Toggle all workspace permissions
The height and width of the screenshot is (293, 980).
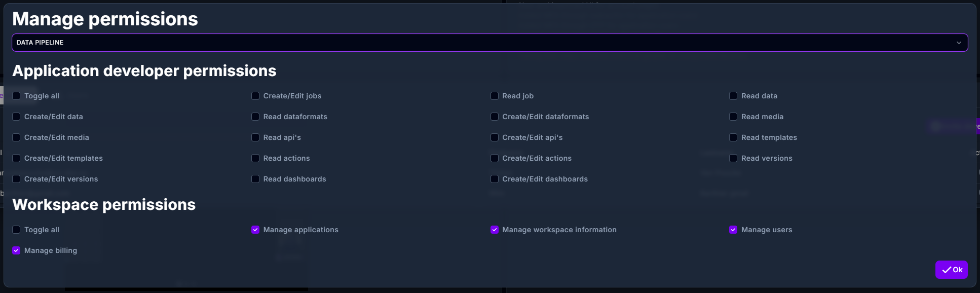16,230
